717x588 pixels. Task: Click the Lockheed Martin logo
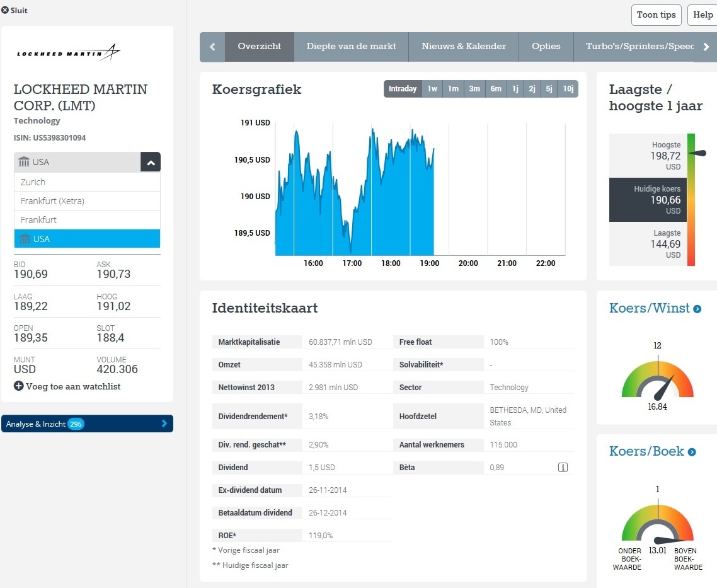pos(68,53)
